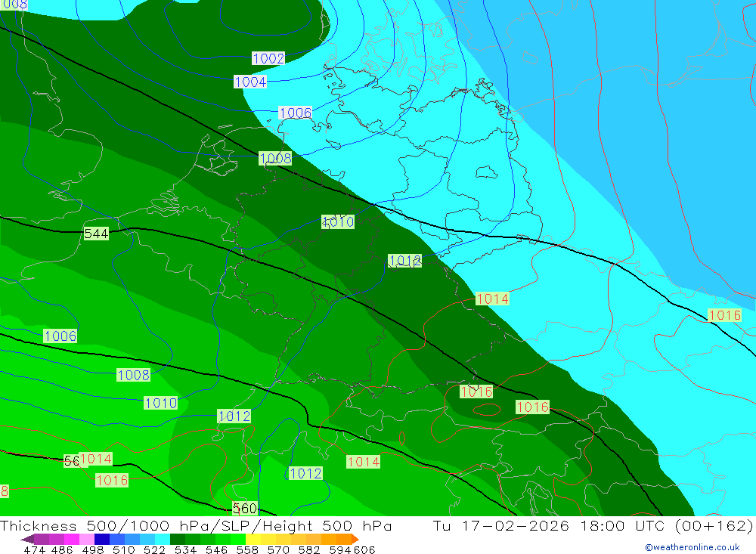Image resolution: width=756 pixels, height=554 pixels.
Task: Click the 560 height contour label
Action: (x=244, y=508)
